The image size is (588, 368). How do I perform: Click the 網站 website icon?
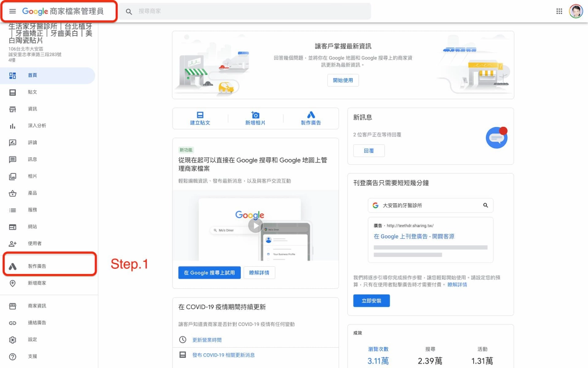[13, 227]
